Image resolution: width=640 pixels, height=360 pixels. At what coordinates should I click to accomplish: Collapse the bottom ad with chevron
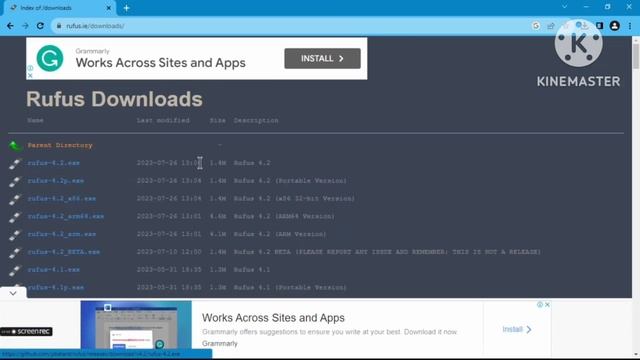tap(13, 293)
